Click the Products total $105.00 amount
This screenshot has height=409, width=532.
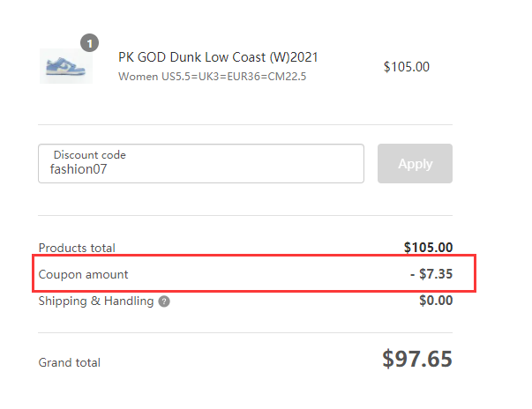428,248
